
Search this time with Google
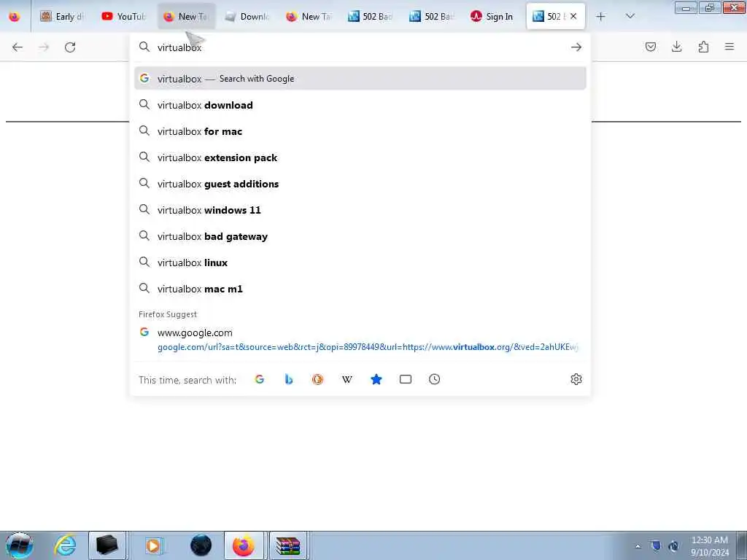click(259, 379)
